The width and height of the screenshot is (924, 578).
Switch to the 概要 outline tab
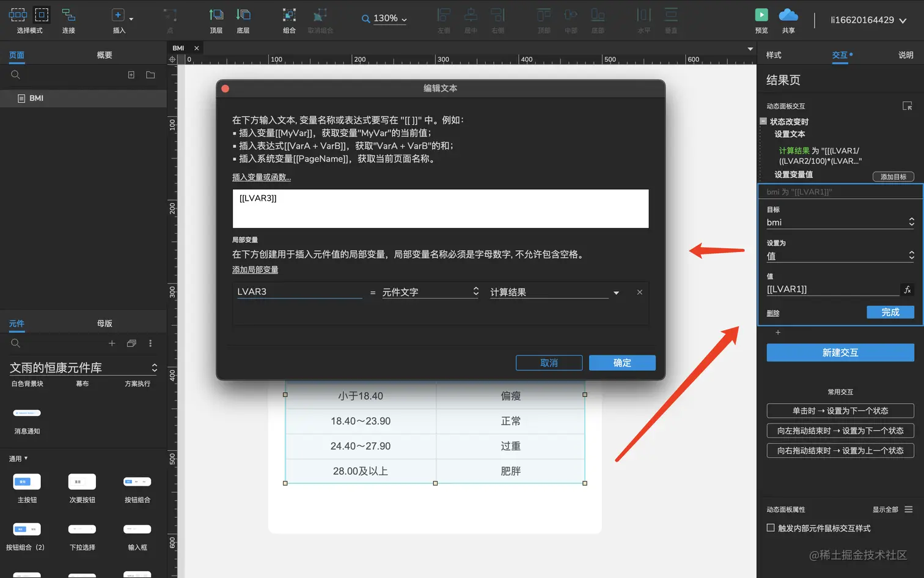pos(105,55)
